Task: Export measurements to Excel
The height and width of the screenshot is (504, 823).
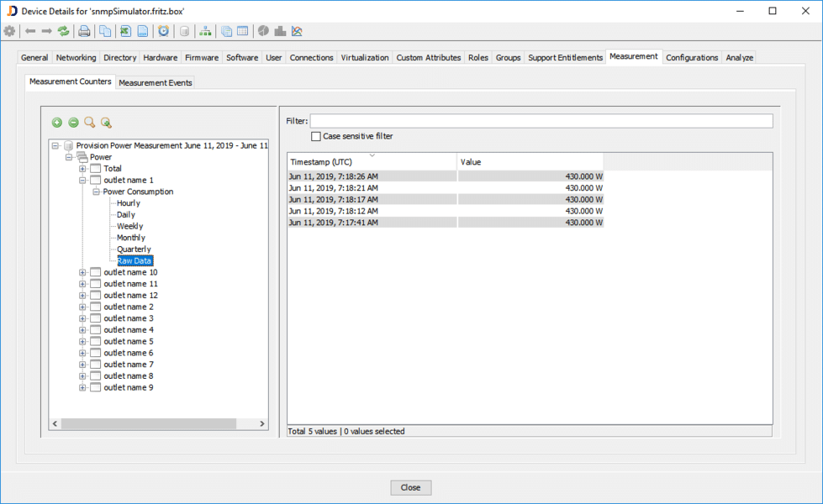Action: pyautogui.click(x=124, y=31)
